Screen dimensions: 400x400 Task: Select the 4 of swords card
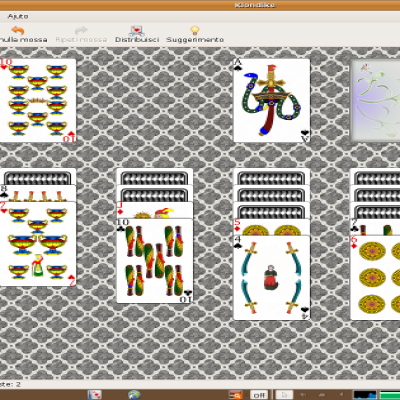point(272,277)
